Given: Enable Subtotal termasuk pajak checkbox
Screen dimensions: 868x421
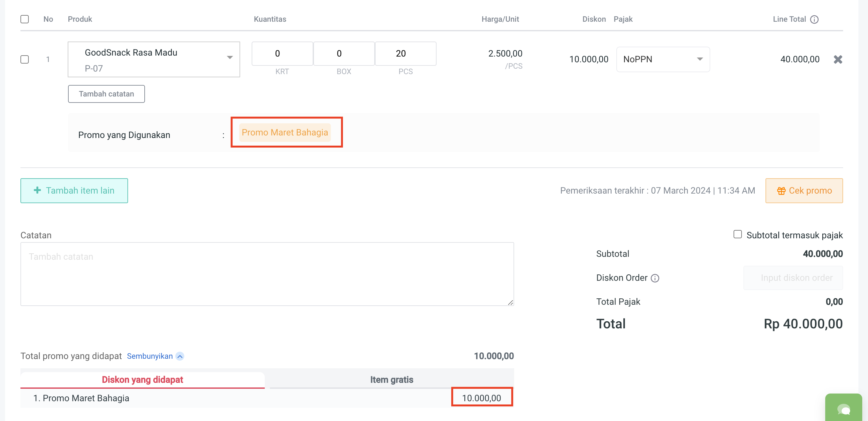Looking at the screenshot, I should (737, 234).
